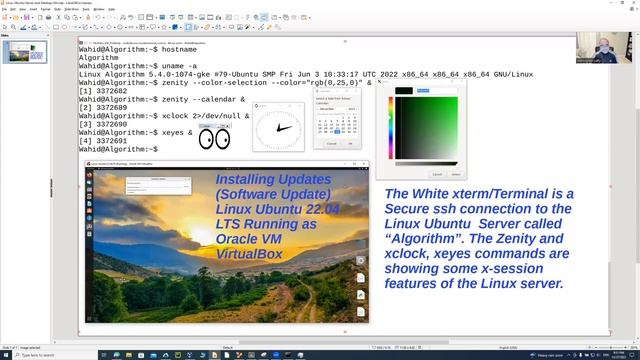Toggle Edit Points mode
640x360 pixels.
[261, 27]
